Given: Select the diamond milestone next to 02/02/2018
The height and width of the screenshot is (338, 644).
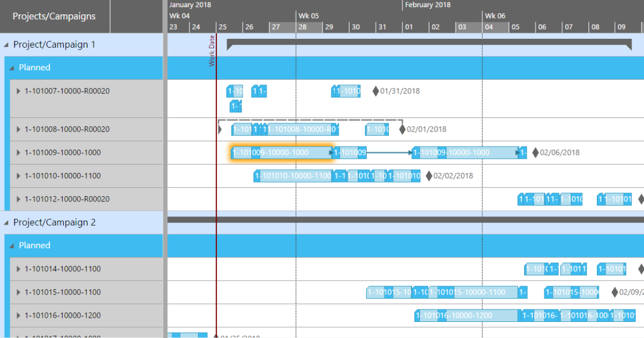Looking at the screenshot, I should 429,176.
